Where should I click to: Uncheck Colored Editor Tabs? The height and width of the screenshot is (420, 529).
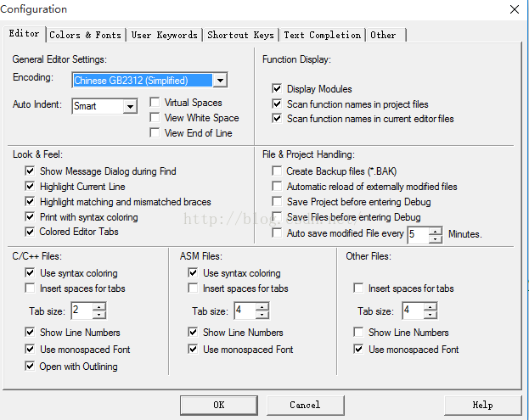coord(30,232)
